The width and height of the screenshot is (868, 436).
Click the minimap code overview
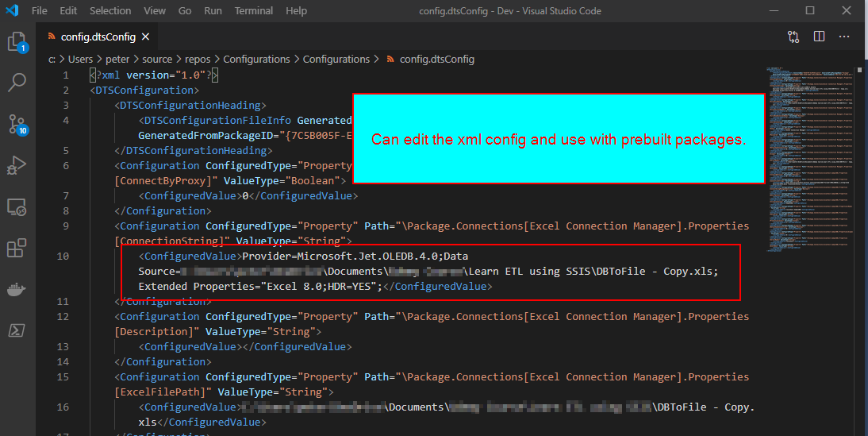(x=809, y=159)
